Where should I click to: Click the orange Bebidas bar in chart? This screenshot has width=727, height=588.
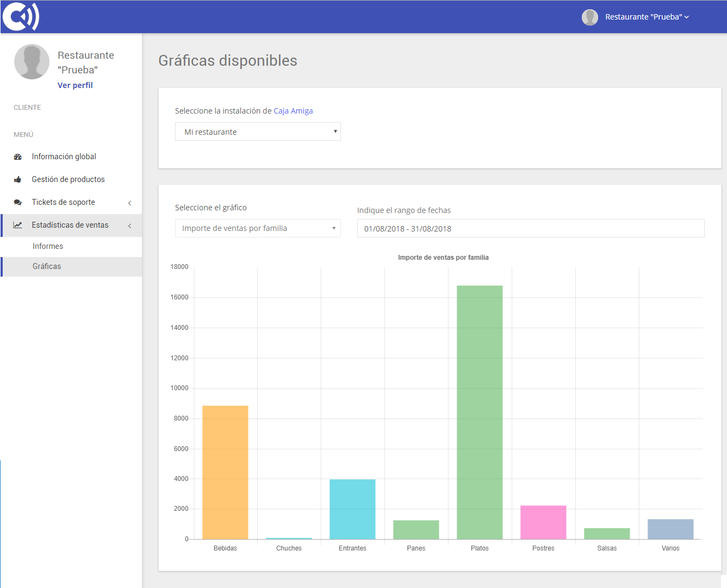click(225, 472)
